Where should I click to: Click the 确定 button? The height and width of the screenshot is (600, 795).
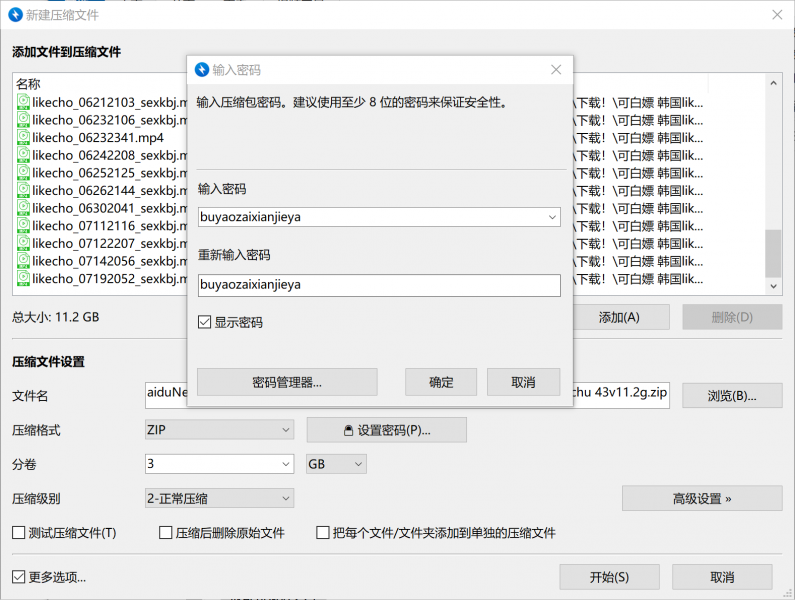[440, 382]
